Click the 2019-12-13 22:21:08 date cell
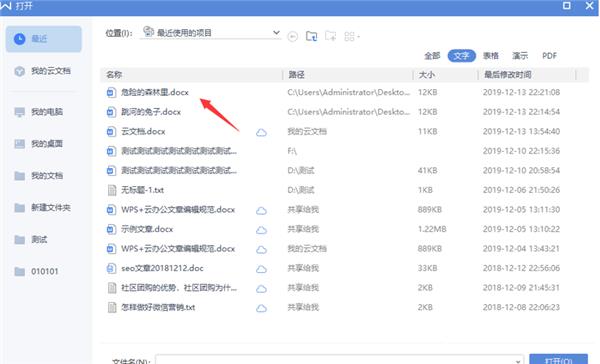The width and height of the screenshot is (600, 364). pos(521,92)
